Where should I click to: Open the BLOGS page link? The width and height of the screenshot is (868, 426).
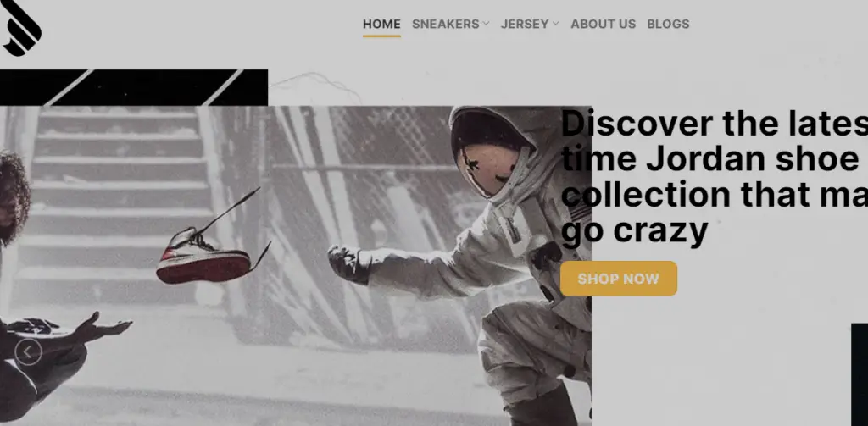coord(668,24)
